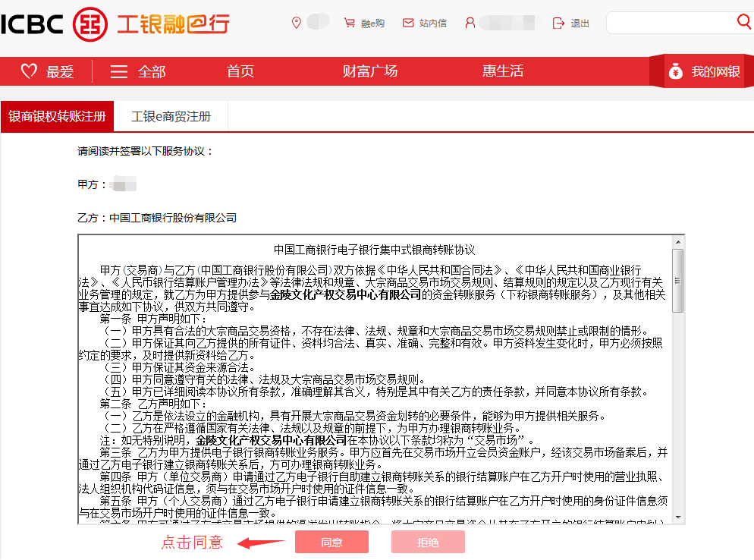Click the 拒绝 button
Screen dimensions: 754x560
tap(428, 543)
